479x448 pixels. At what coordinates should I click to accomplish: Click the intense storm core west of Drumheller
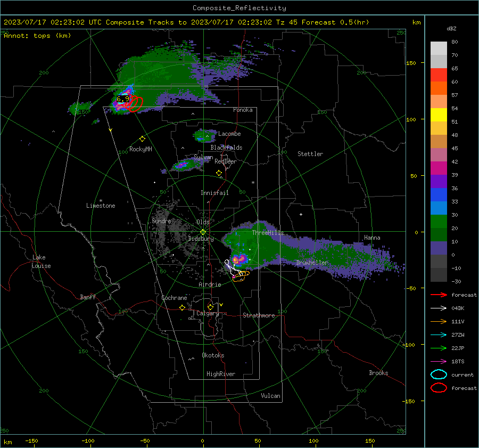[240, 259]
